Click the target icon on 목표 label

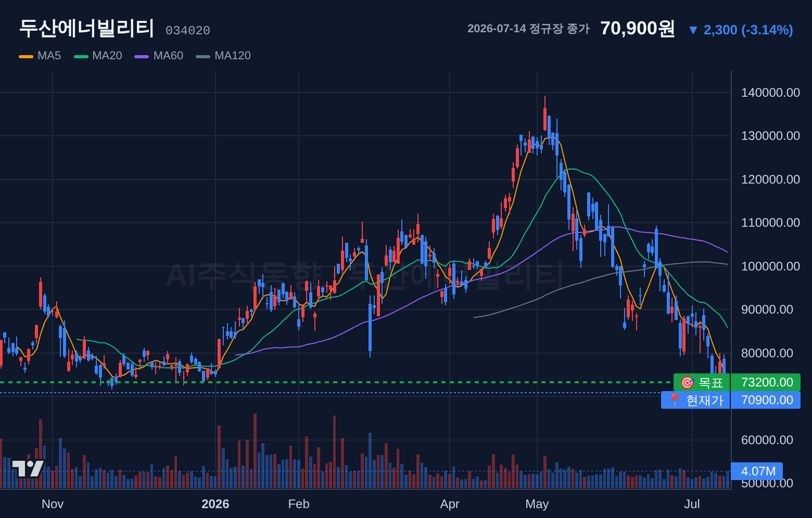pos(687,383)
